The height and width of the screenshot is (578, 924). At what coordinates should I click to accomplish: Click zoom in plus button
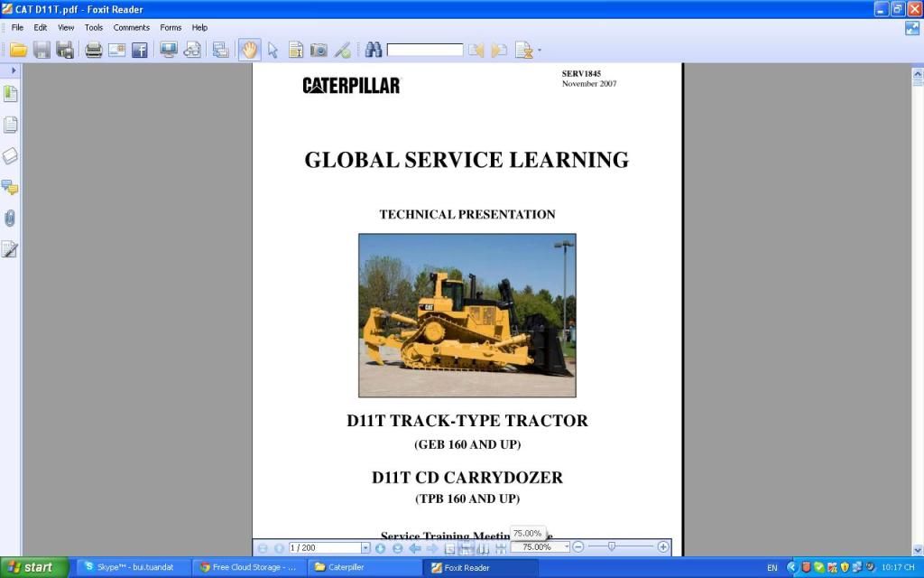663,547
